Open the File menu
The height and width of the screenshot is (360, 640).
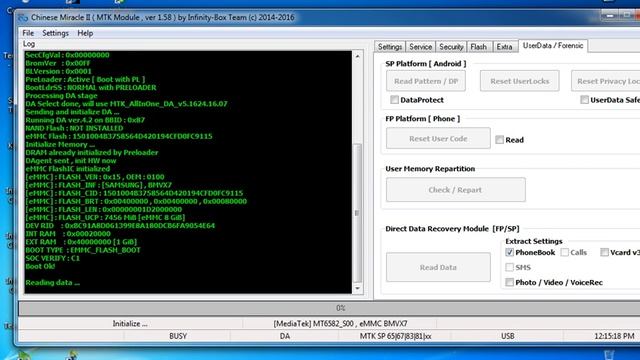tap(28, 33)
